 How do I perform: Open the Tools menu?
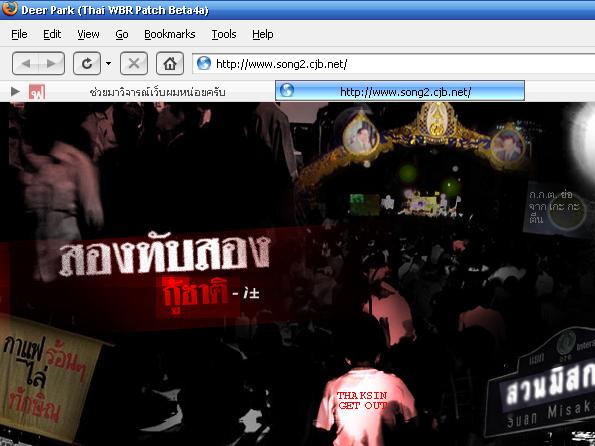[224, 35]
